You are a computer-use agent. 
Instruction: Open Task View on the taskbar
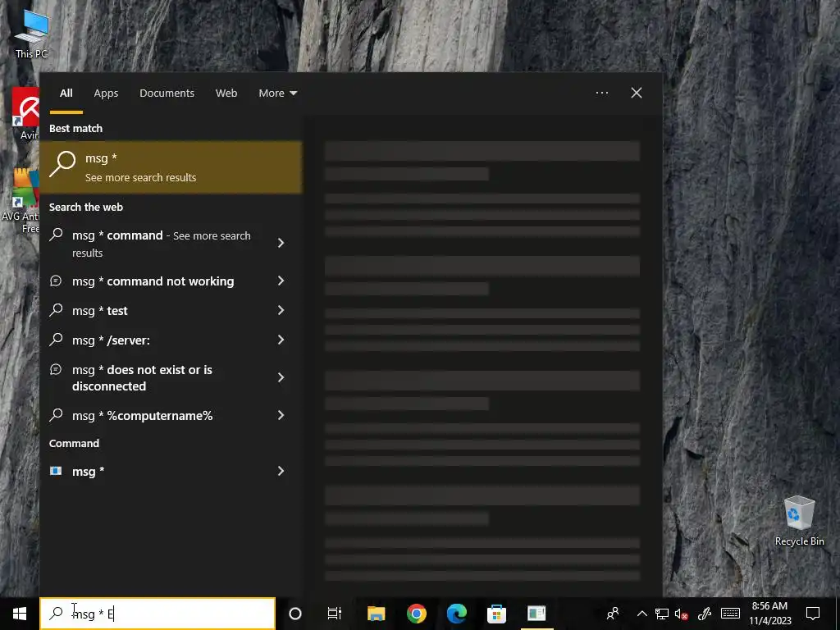[x=335, y=614]
